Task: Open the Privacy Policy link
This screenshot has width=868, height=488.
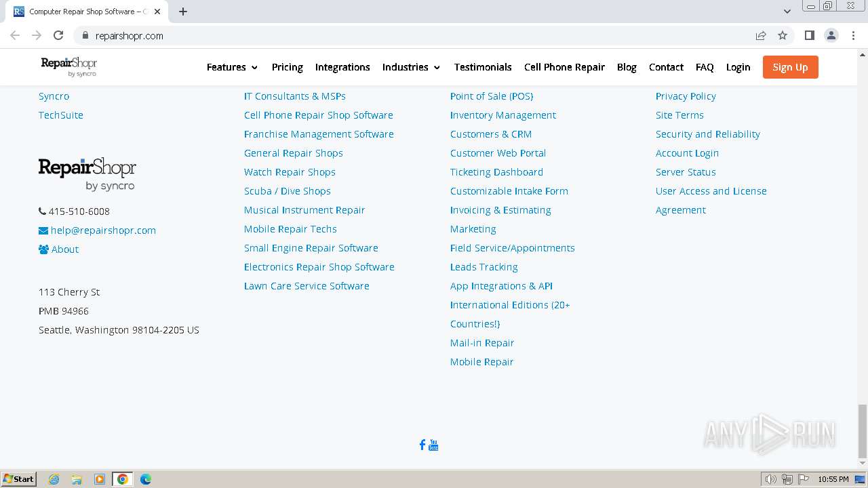Action: (x=686, y=96)
